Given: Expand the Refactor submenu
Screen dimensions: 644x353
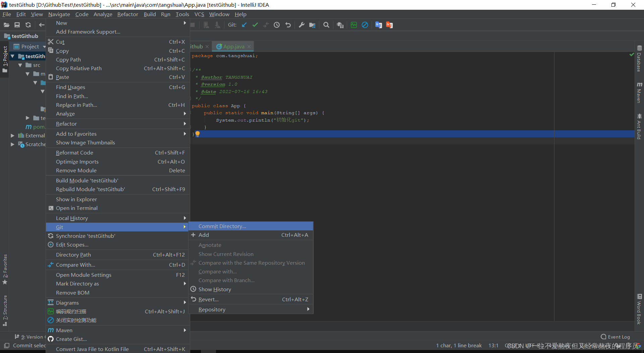Looking at the screenshot, I should (x=118, y=124).
